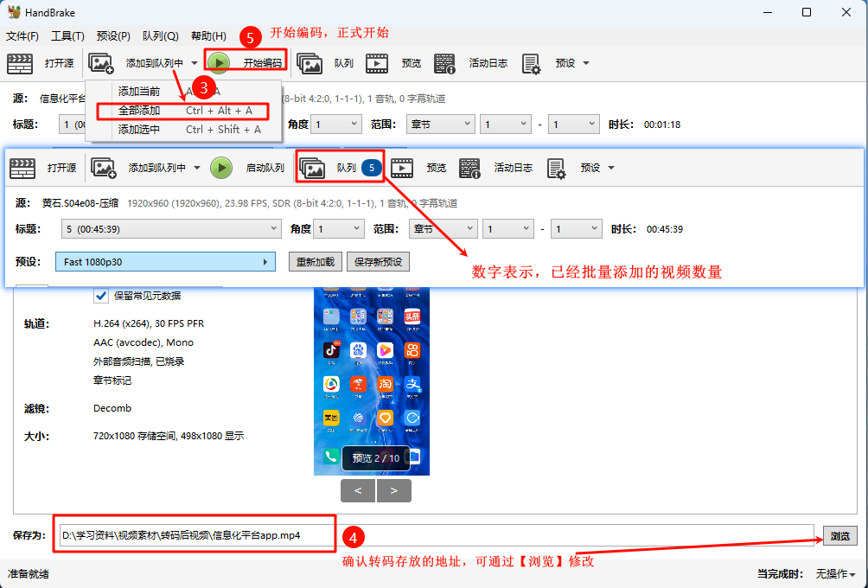868x588 pixels.
Task: Expand the 预设 arrow in the 开始编码 toolbar
Action: pos(586,63)
